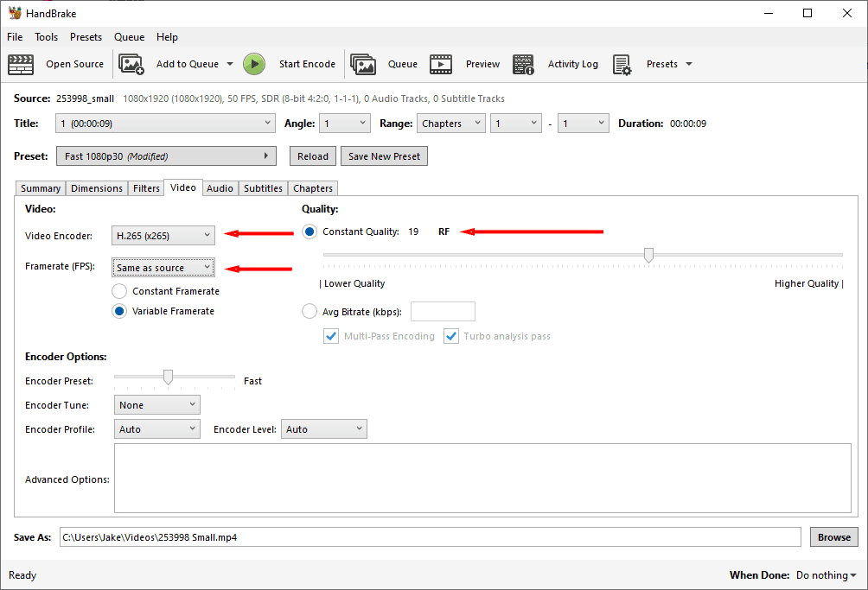Screen dimensions: 868x590
Task: Open the Fast 1080p30 preset selector
Action: point(166,156)
